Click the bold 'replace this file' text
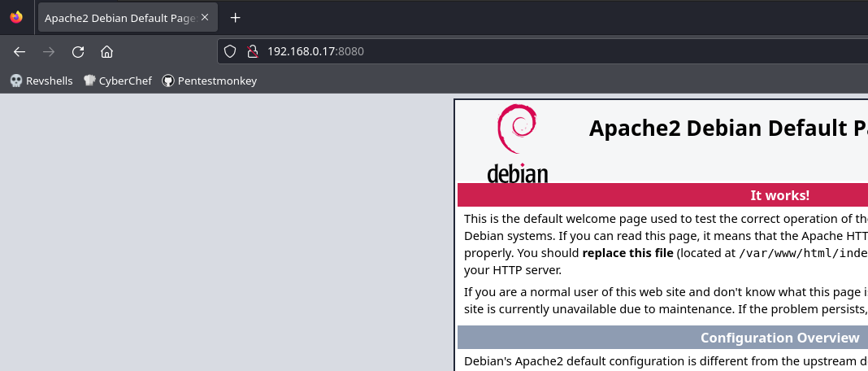868x371 pixels. pos(627,253)
